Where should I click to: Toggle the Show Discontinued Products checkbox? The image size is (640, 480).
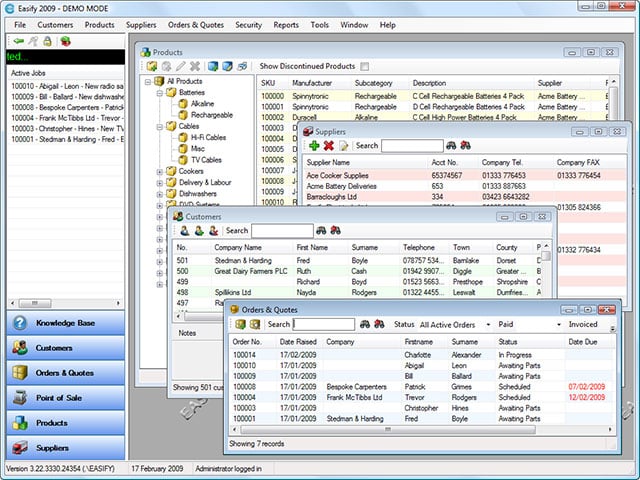pos(364,66)
